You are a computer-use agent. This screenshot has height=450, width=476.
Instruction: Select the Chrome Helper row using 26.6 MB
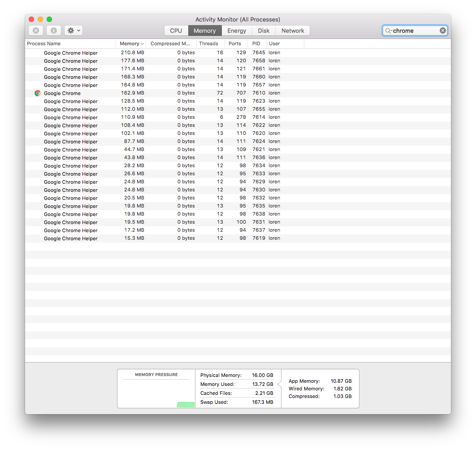tap(238, 174)
